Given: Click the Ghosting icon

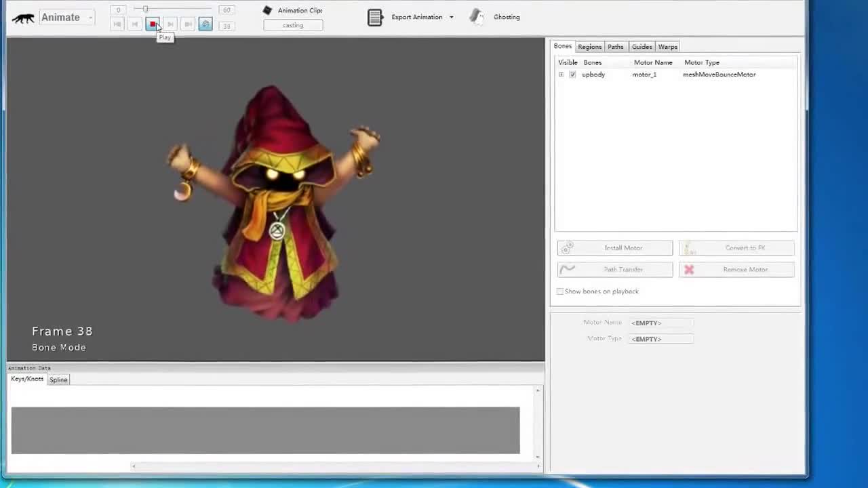Looking at the screenshot, I should point(477,17).
